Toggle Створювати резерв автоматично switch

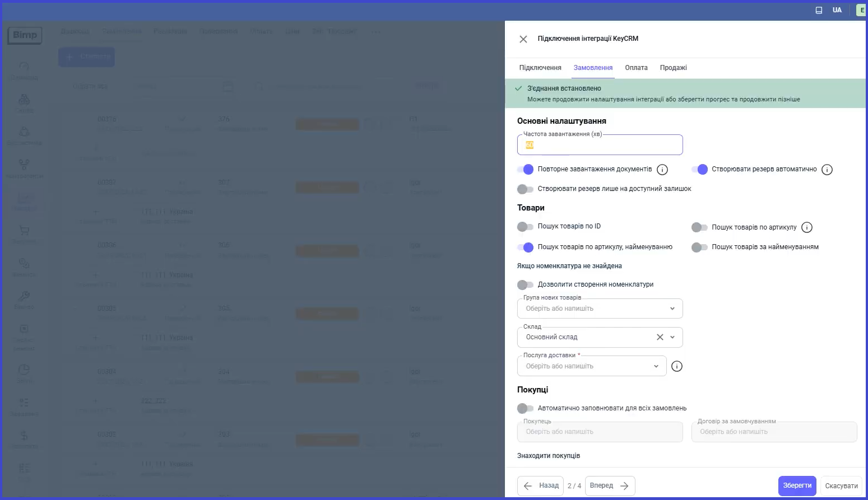click(700, 169)
